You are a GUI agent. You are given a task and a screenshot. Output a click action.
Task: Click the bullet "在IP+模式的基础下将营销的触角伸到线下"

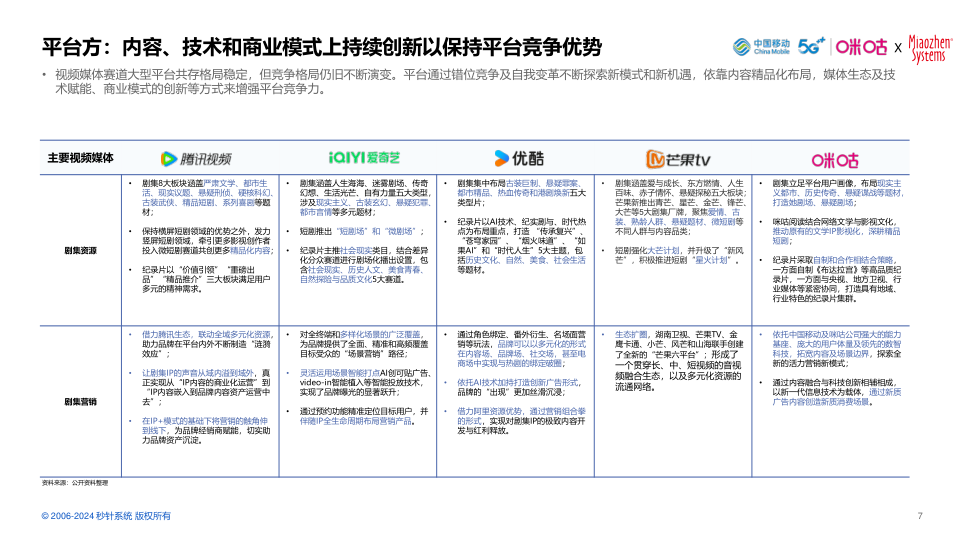coord(207,430)
